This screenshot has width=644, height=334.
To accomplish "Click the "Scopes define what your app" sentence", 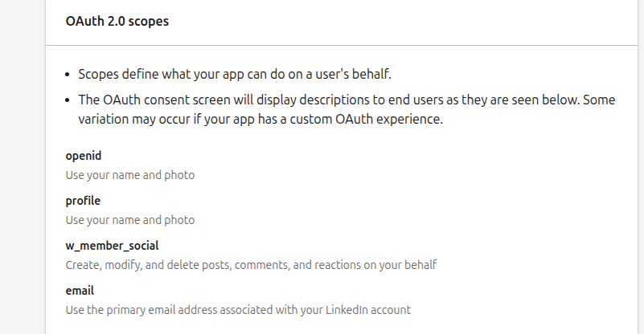I will click(x=235, y=75).
